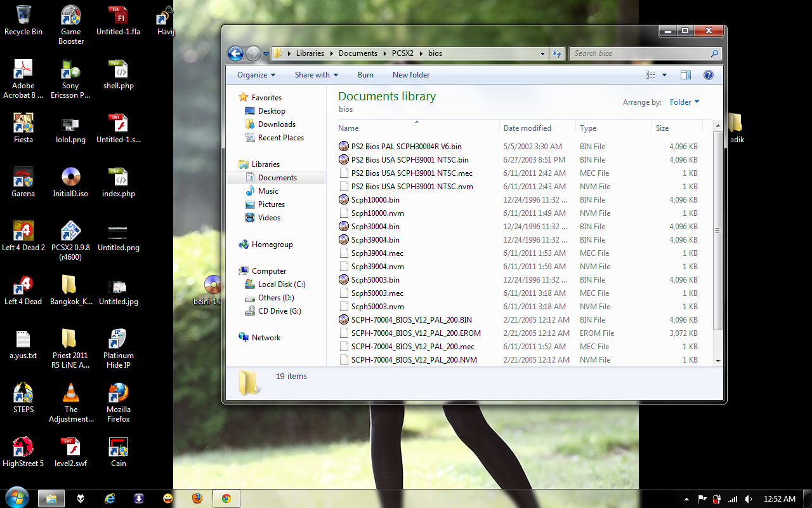The image size is (812, 508).
Task: Show hidden system tray icons arrow
Action: 688,499
